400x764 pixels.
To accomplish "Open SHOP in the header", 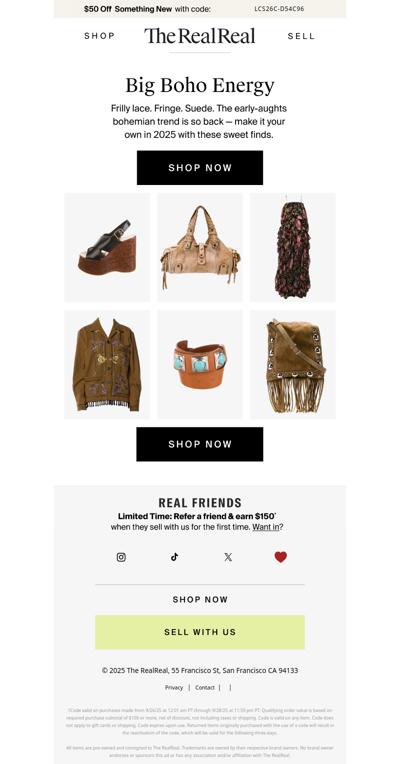I will (x=99, y=36).
